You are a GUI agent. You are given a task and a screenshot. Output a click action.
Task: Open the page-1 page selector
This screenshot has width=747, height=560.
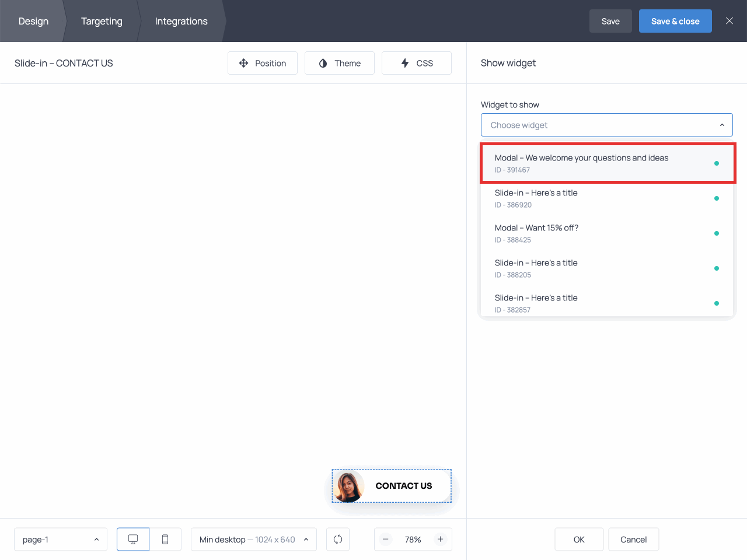61,539
